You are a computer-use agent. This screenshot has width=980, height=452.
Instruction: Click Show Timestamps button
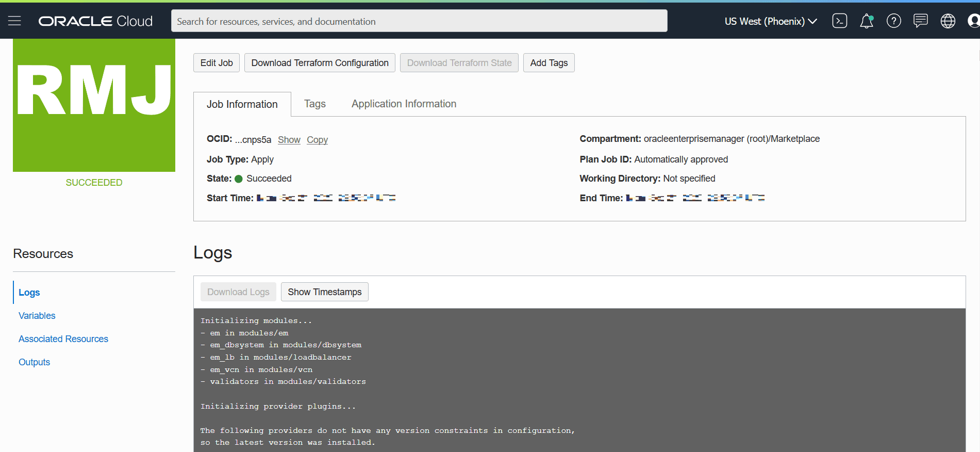click(x=325, y=292)
